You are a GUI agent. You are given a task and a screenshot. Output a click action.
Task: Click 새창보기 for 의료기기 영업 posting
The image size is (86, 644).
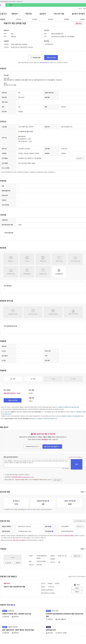77,592
